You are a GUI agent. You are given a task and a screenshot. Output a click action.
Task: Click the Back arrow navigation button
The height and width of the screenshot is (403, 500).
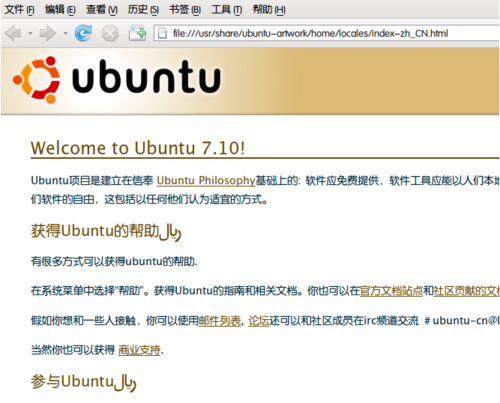13,33
